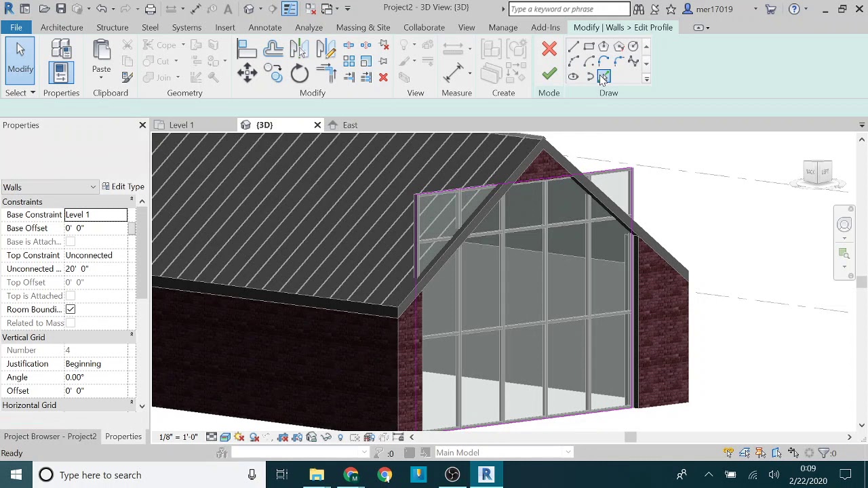Click the Base Constraint Level 1 field
The width and height of the screenshot is (868, 488).
[x=96, y=215]
